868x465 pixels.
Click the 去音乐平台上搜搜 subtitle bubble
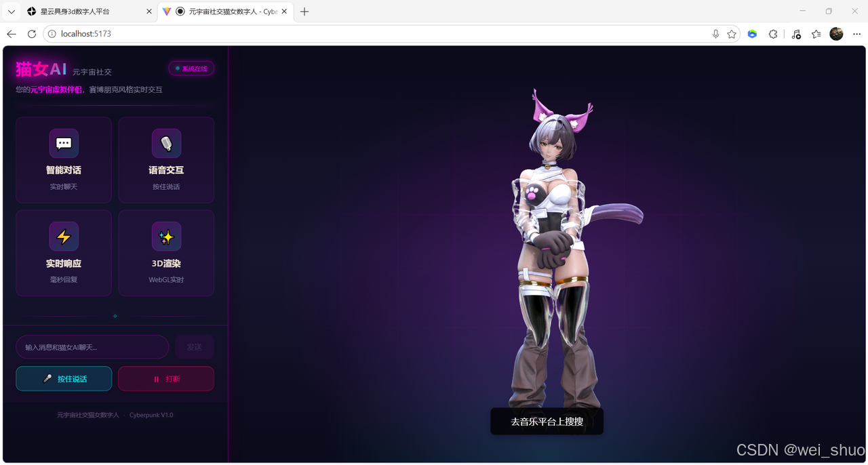click(x=547, y=422)
